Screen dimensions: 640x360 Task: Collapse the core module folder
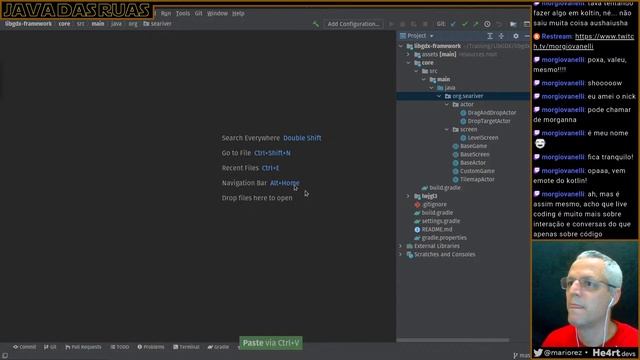tap(409, 63)
